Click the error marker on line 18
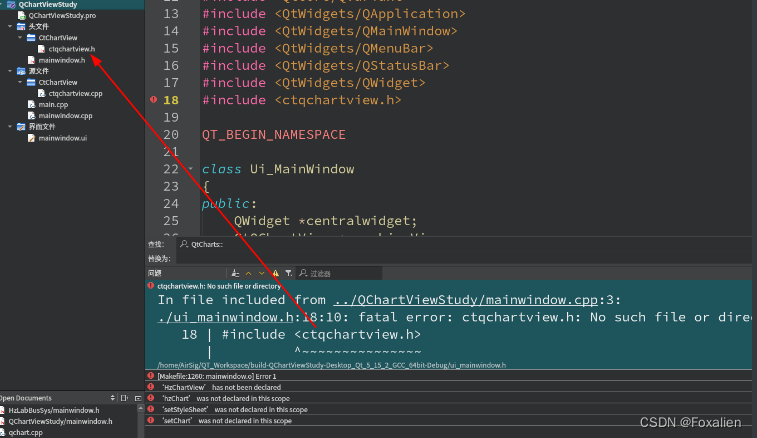 click(153, 100)
